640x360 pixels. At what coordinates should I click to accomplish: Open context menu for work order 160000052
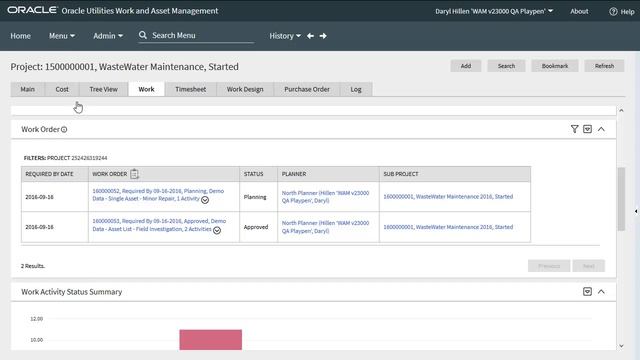205,200
